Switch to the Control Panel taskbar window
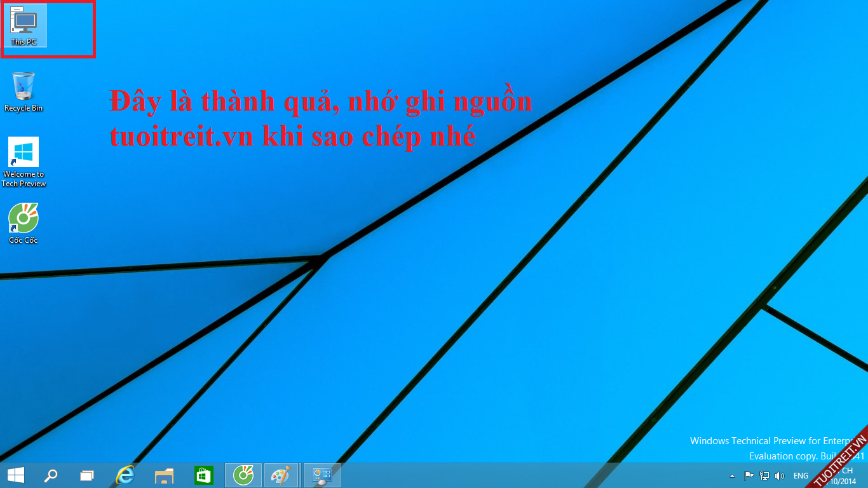 322,475
